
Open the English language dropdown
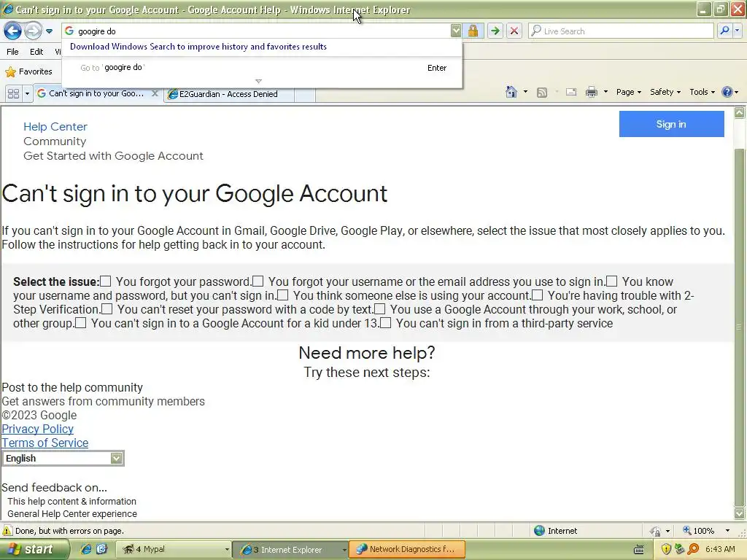click(63, 458)
